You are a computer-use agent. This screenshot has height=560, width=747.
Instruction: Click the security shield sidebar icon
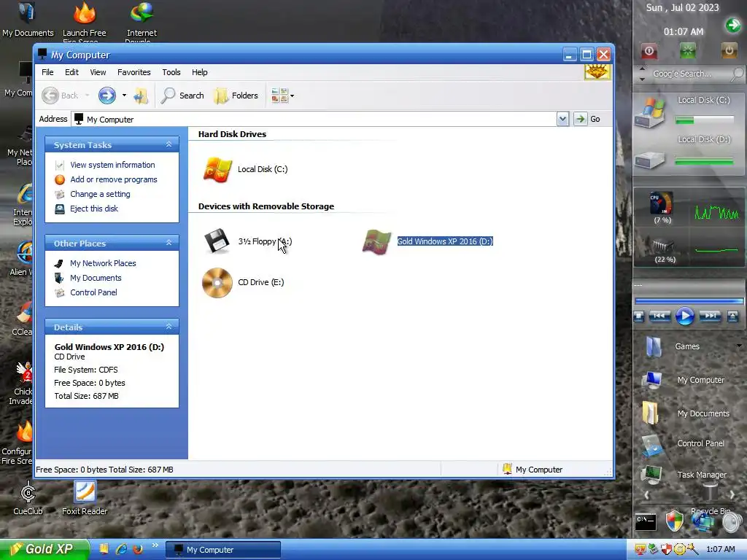[674, 521]
